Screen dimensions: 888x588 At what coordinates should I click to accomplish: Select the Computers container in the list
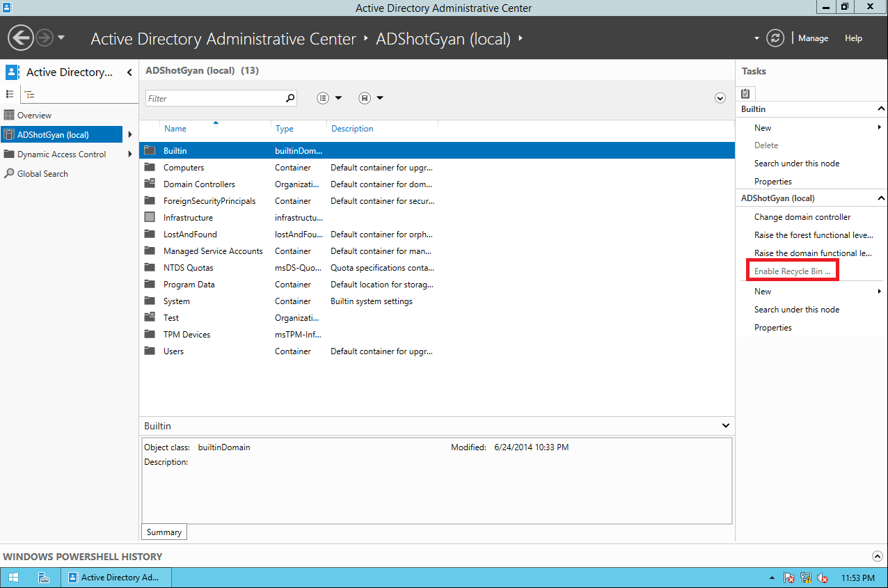(184, 167)
